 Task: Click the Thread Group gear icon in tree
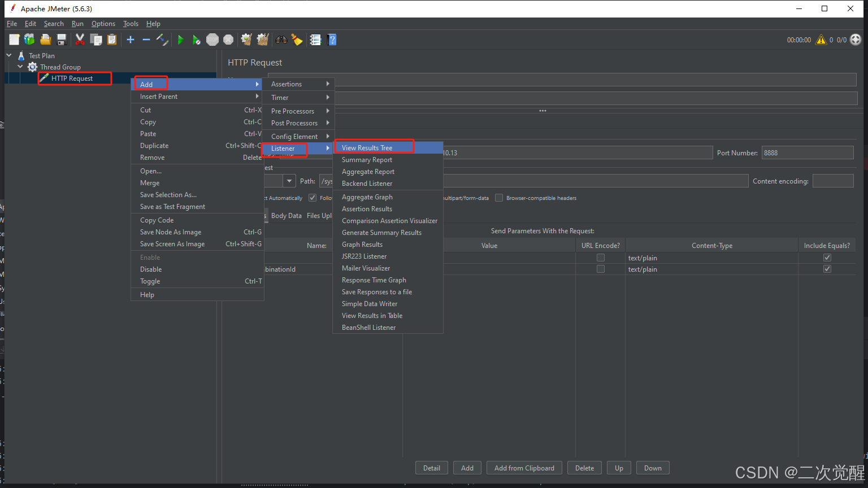pyautogui.click(x=33, y=67)
